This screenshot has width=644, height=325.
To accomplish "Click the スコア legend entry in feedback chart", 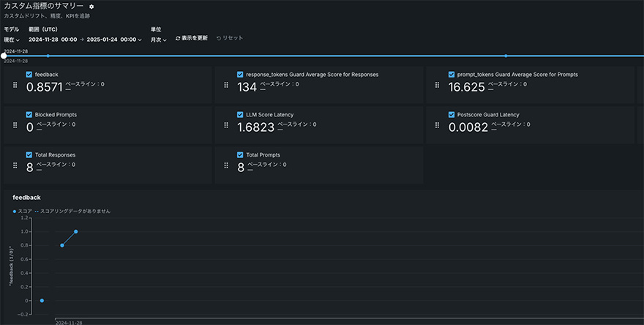I will pos(22,211).
